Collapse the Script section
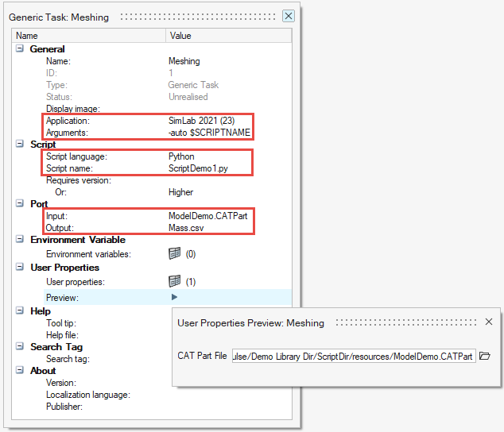This screenshot has height=432, width=504. click(20, 145)
